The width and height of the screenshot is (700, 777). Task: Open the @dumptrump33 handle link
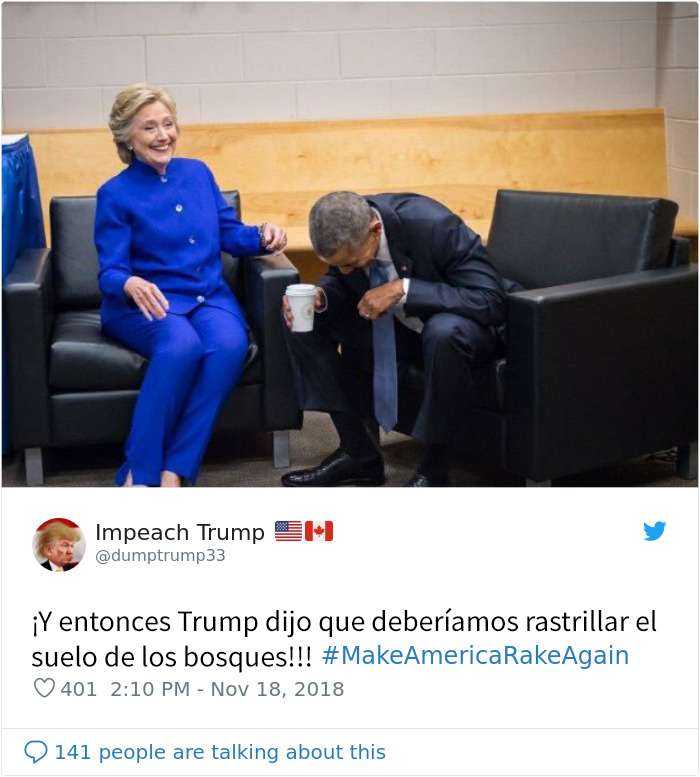click(x=160, y=555)
